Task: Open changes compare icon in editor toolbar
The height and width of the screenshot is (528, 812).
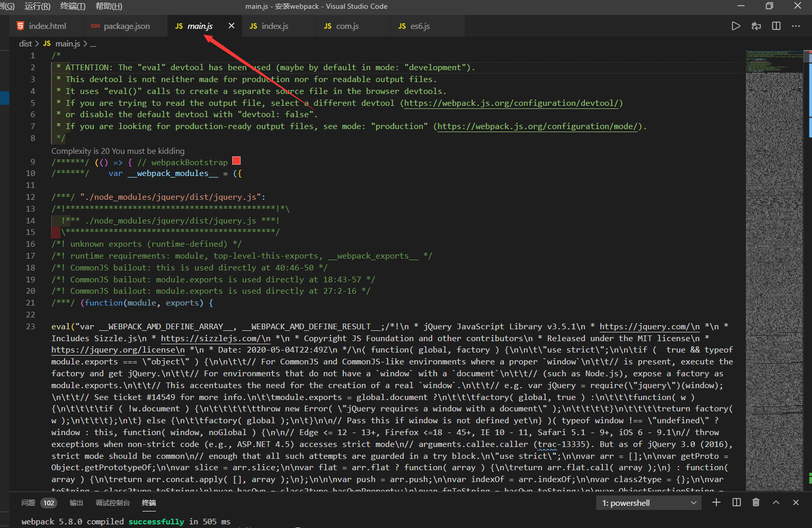Action: click(x=756, y=26)
